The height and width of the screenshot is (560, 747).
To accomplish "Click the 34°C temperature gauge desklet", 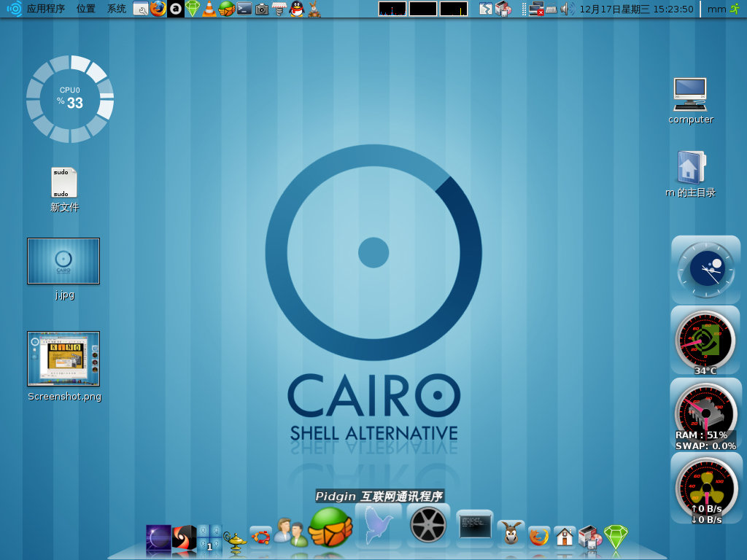I will (705, 341).
